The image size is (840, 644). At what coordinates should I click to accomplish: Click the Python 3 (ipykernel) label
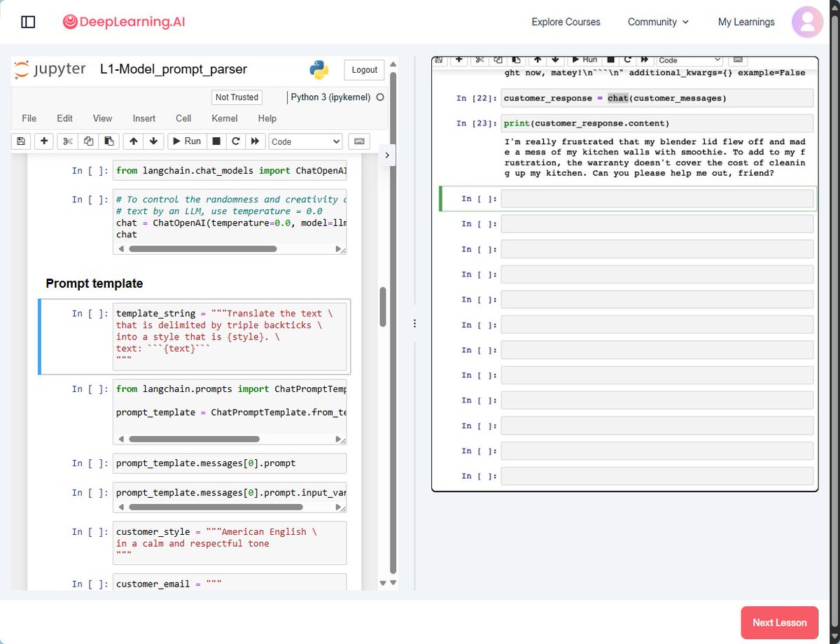tap(330, 97)
